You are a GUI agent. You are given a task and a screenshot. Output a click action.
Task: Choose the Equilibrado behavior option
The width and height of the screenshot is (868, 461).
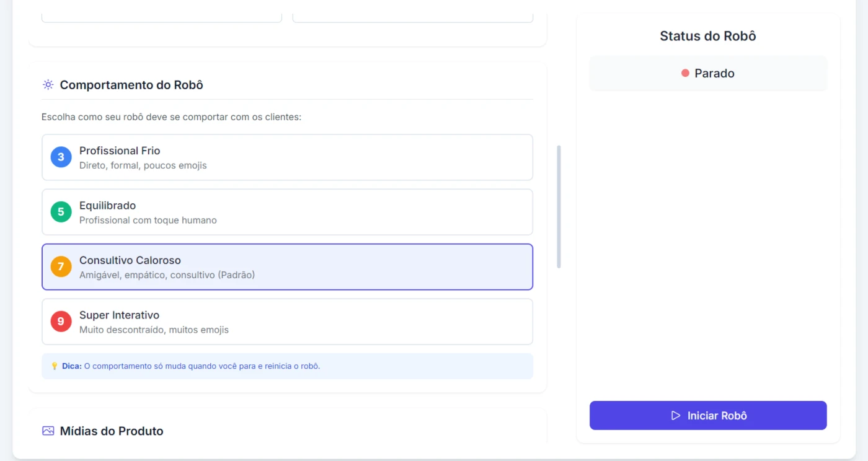(287, 212)
